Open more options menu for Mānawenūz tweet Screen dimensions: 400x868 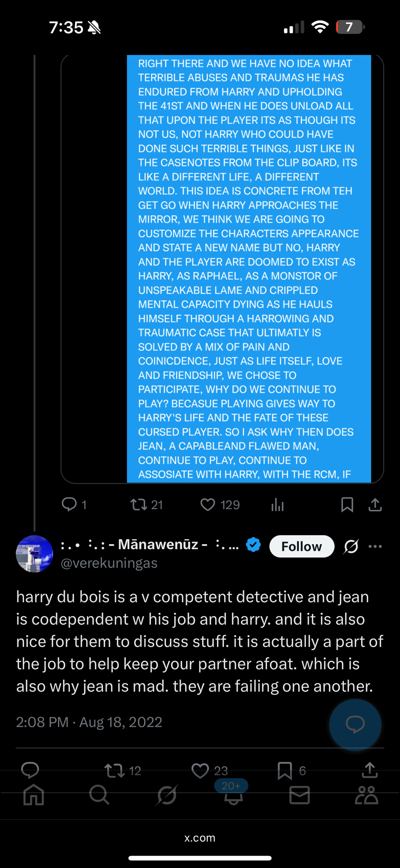point(375,546)
